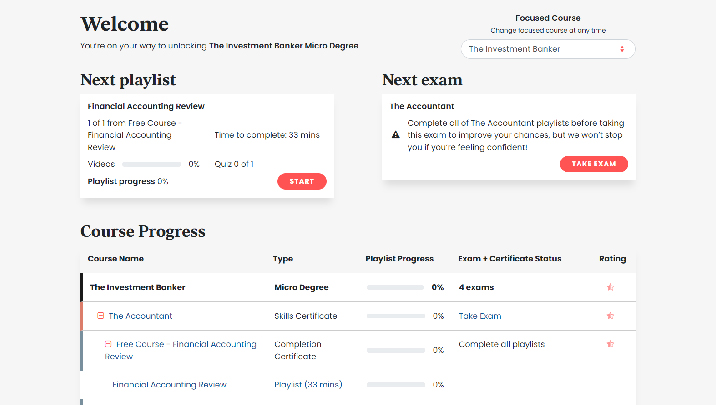The width and height of the screenshot is (716, 405).
Task: Open the Take Exam link in the status column
Action: (479, 316)
